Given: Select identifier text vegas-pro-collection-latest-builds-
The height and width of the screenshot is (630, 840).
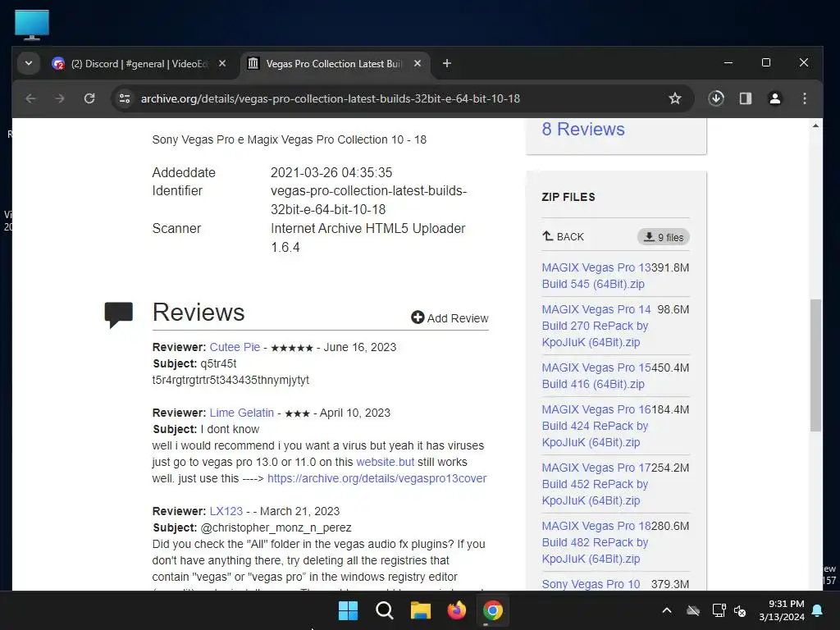Looking at the screenshot, I should pyautogui.click(x=368, y=190).
